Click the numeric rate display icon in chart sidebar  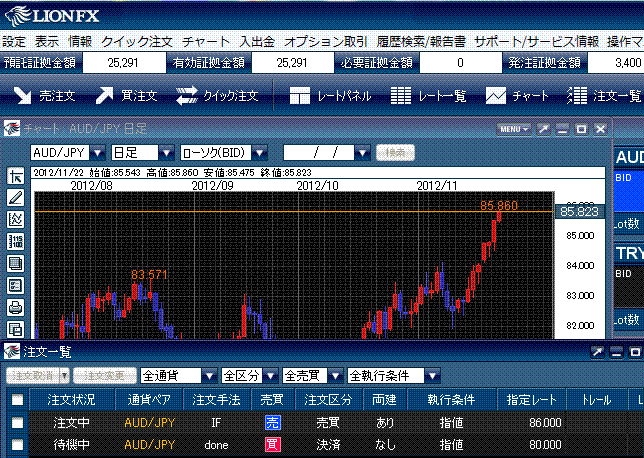(16, 242)
